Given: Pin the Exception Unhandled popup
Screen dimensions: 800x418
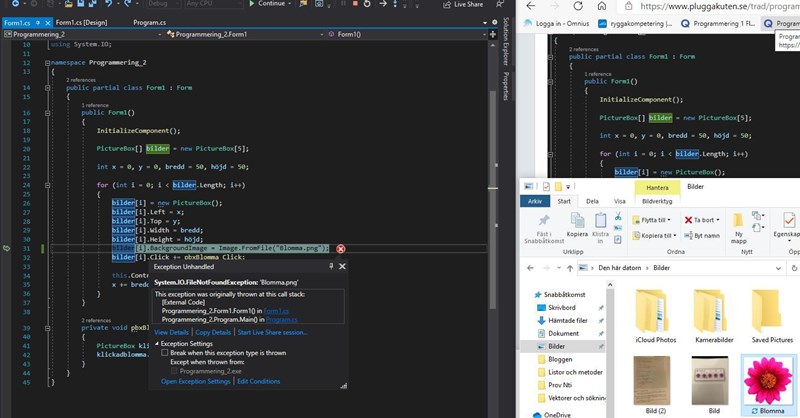Looking at the screenshot, I should [x=331, y=267].
